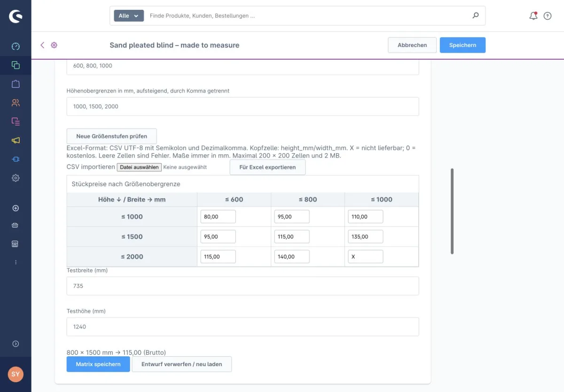Click price cell 115,00 in ≤ 2000 row

click(x=218, y=257)
